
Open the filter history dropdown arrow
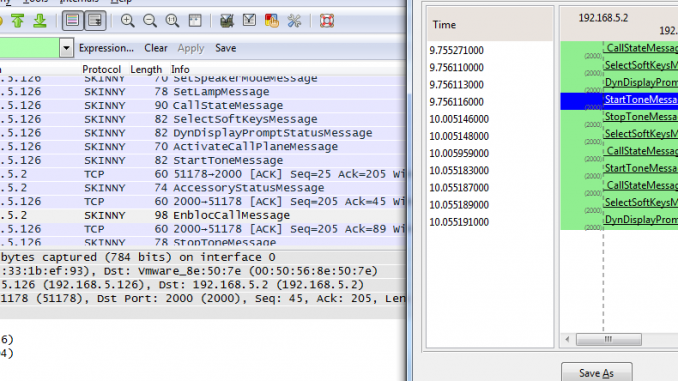tap(66, 48)
